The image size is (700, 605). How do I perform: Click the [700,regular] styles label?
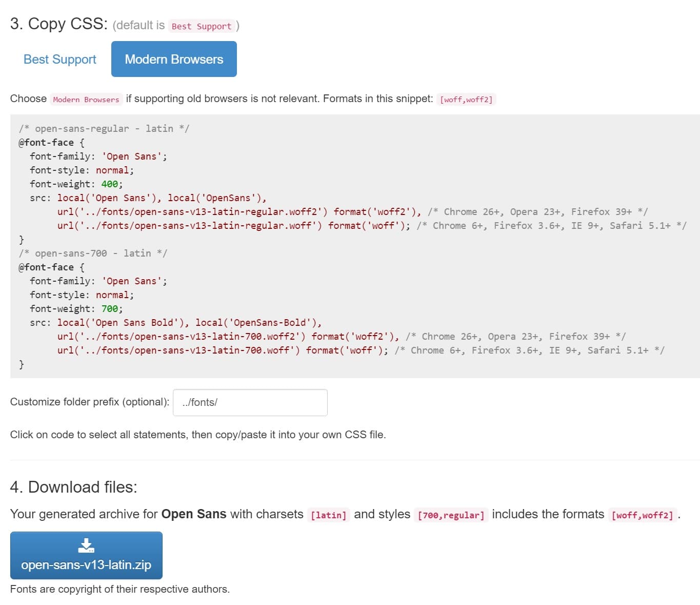tap(451, 515)
